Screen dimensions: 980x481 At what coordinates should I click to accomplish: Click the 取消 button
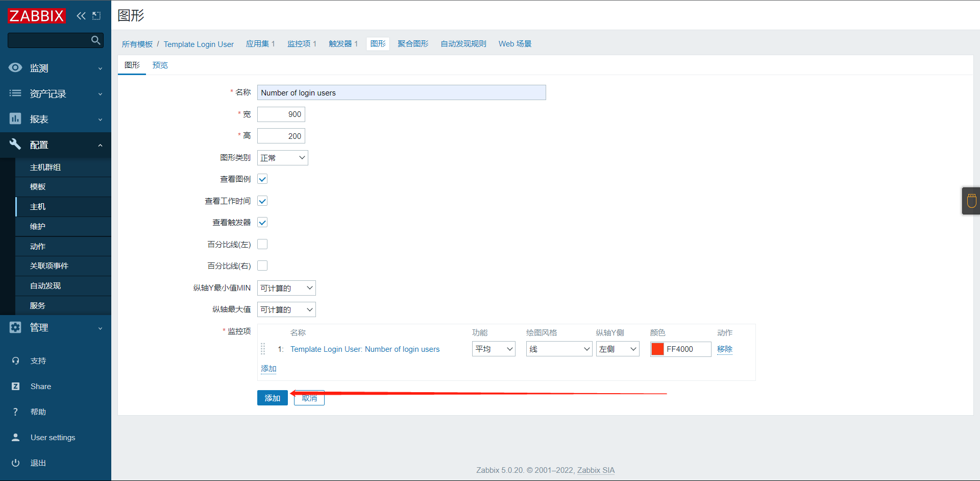(309, 398)
